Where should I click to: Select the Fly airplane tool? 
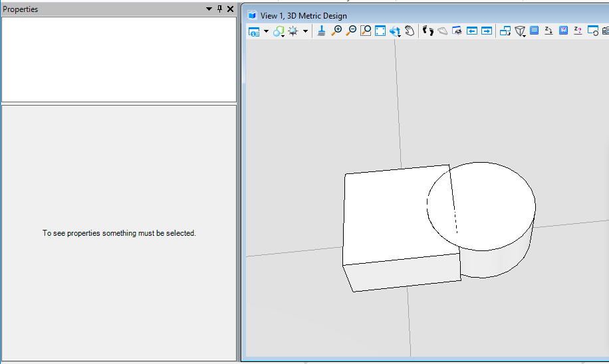pos(442,31)
